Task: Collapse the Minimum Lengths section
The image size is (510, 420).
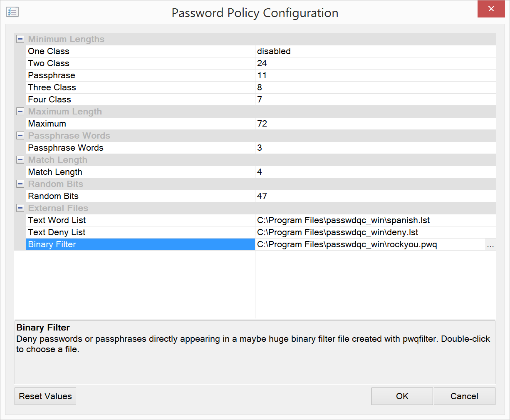Action: click(x=20, y=39)
